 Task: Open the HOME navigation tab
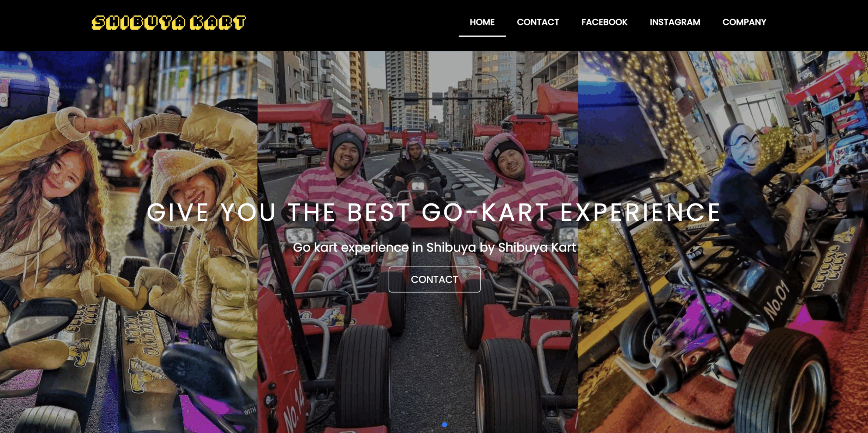pyautogui.click(x=482, y=22)
